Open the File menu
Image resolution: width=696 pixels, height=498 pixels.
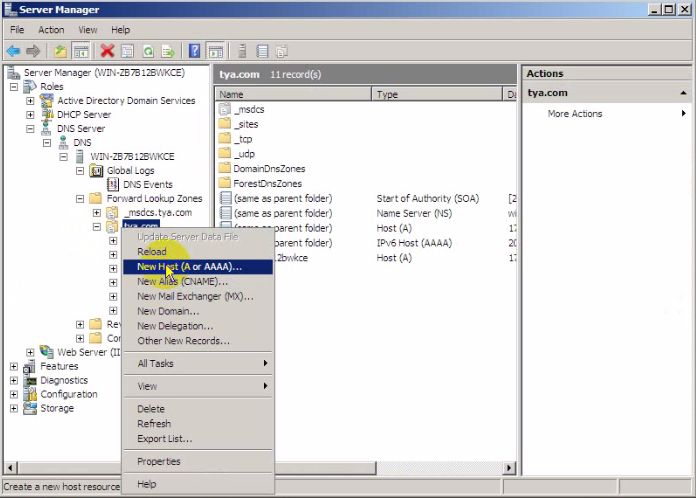pos(17,30)
